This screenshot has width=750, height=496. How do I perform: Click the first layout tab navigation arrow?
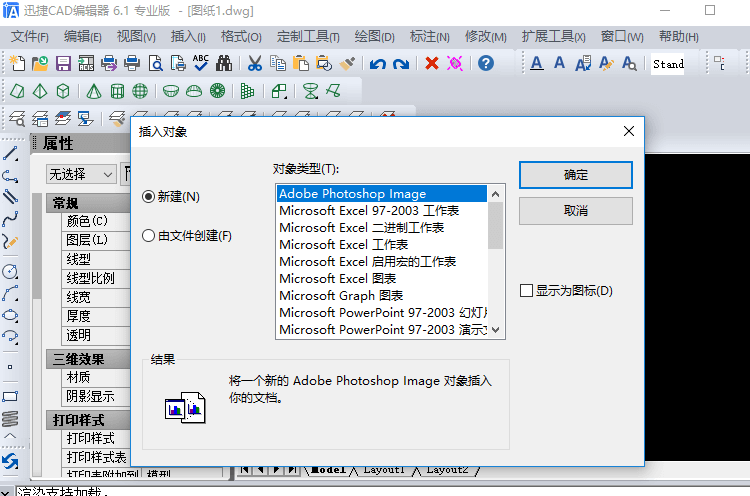[x=244, y=470]
